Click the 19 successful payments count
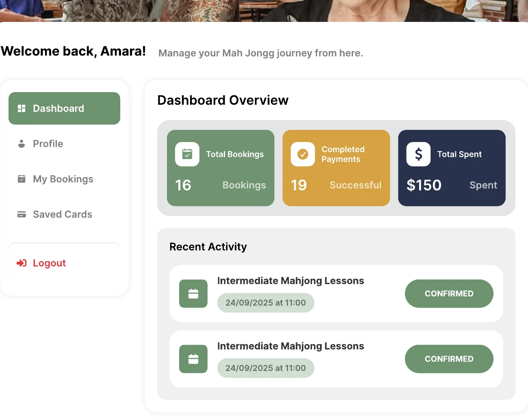Viewport: 528px width, 420px height. click(299, 185)
